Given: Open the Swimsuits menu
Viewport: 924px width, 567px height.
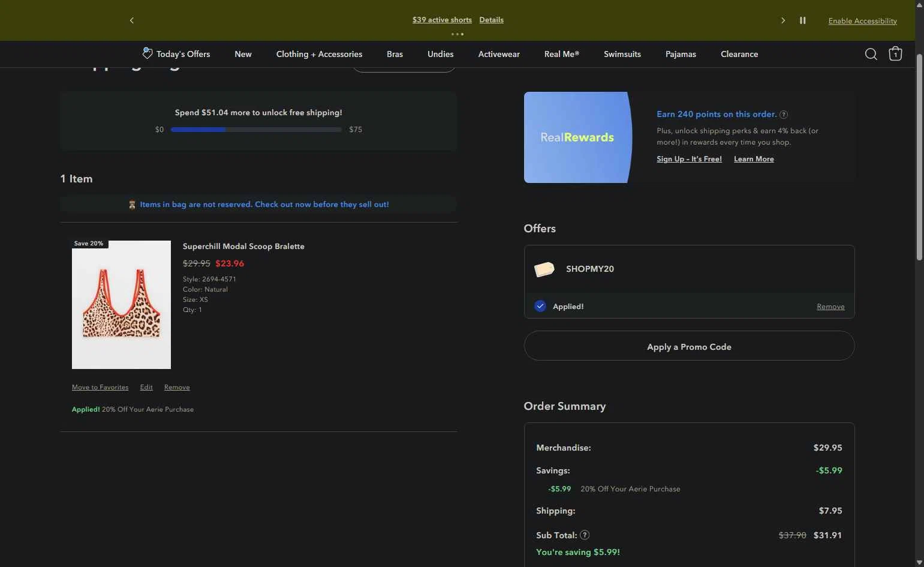Looking at the screenshot, I should click(x=622, y=54).
